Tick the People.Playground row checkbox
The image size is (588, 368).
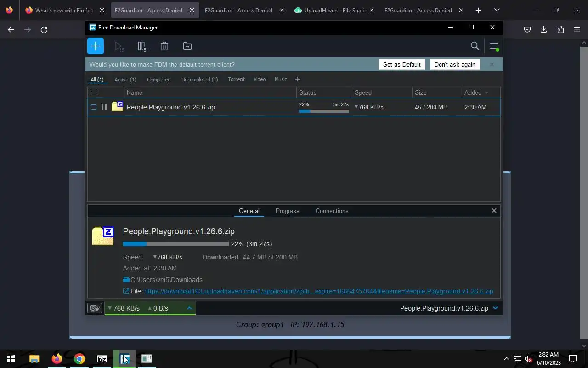[94, 107]
